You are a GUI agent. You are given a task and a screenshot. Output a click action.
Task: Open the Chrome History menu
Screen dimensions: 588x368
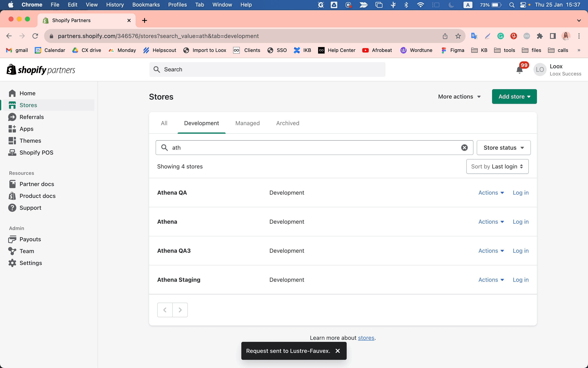click(115, 5)
